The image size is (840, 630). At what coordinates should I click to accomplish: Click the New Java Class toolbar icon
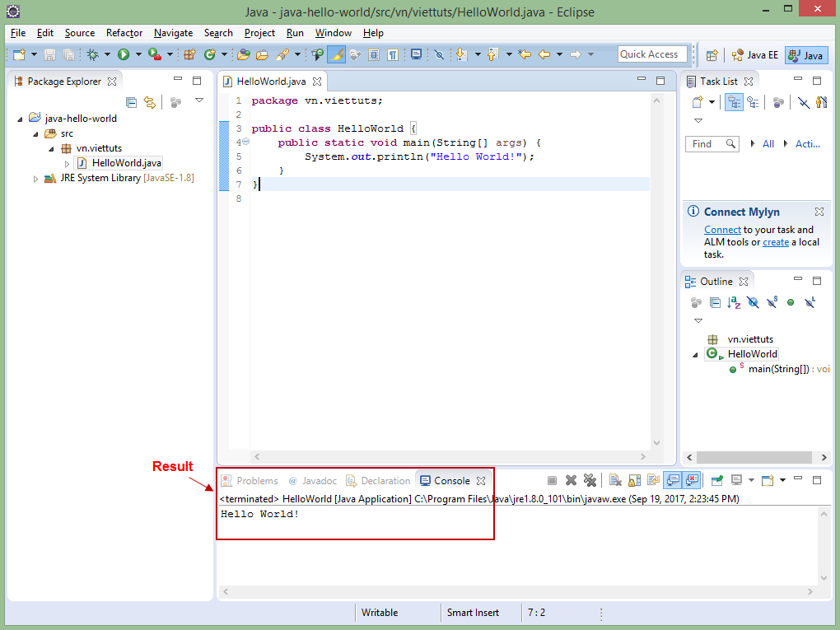209,54
